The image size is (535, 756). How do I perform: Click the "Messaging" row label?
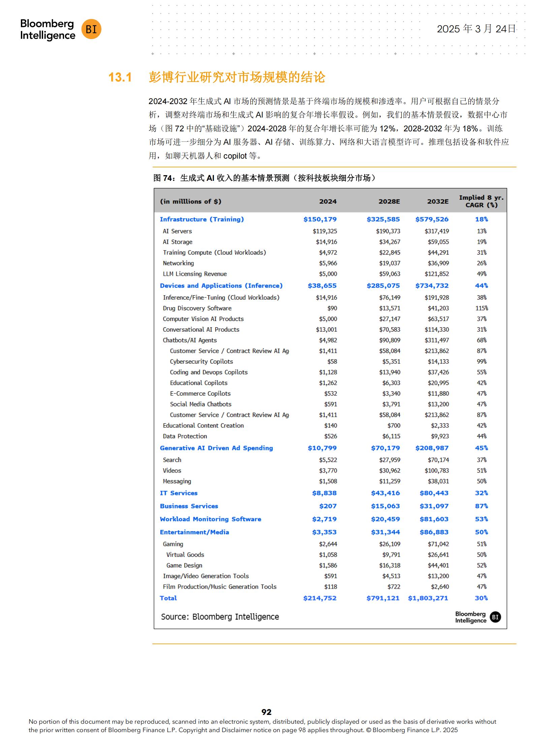tap(177, 482)
